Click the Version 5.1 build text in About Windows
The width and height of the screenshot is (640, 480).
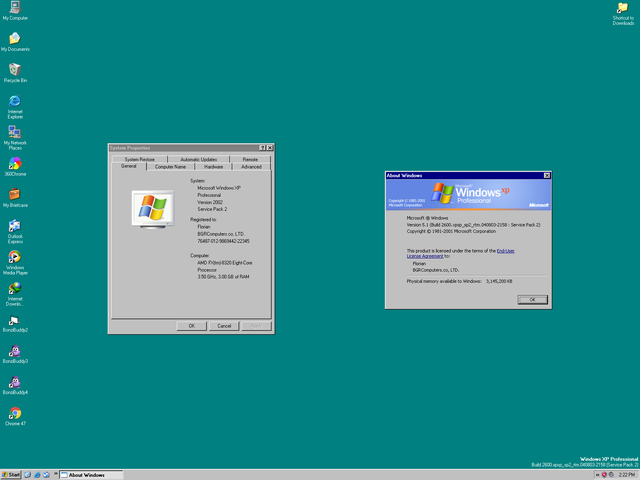(x=473, y=225)
